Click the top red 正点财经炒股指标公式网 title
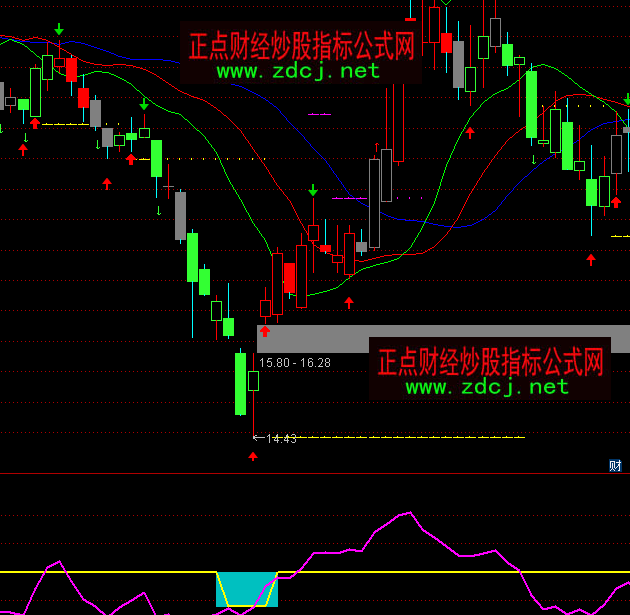Viewport: 630px width, 615px height. 301,45
